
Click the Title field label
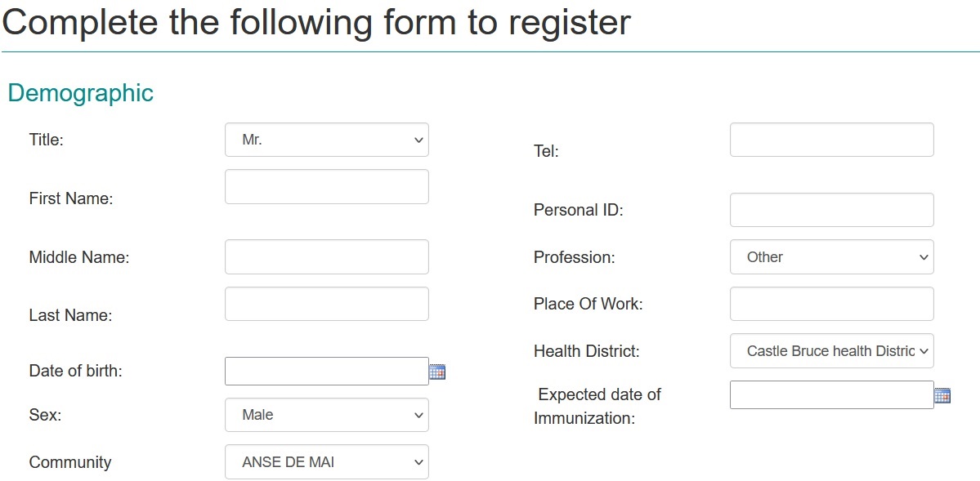pos(46,140)
